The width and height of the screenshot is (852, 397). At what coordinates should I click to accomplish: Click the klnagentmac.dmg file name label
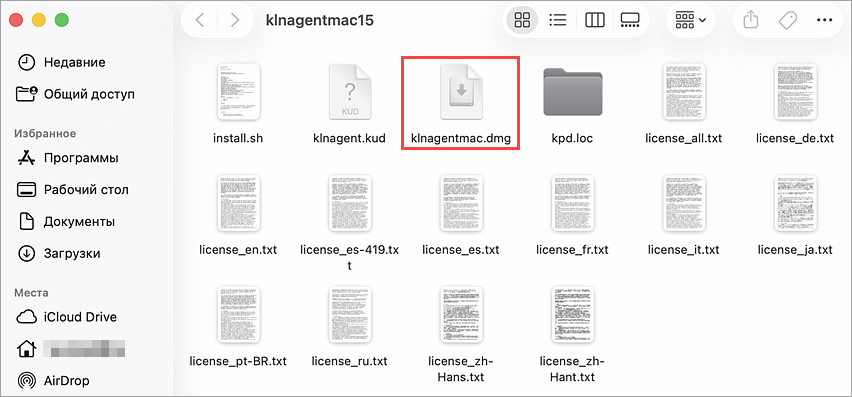tap(461, 138)
